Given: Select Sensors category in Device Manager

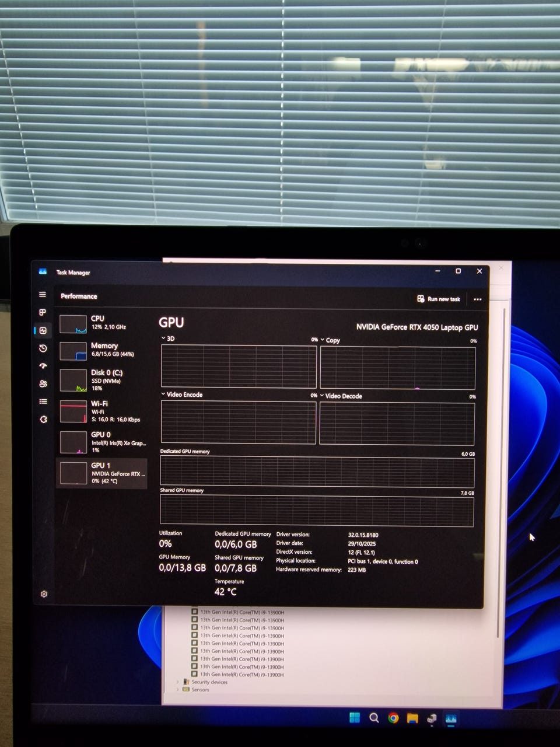Looking at the screenshot, I should tap(200, 690).
